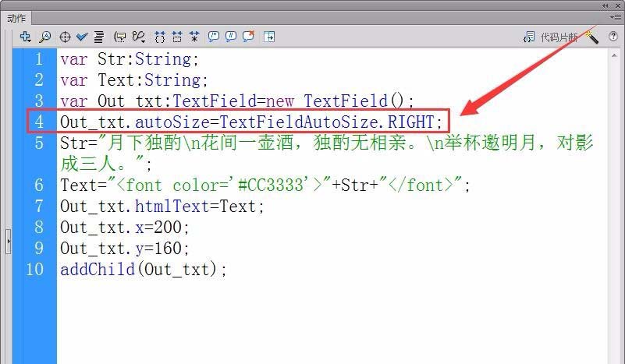Screen dimensions: 625x364
Task: Click line 'Out_txt.y=160;'
Action: pos(125,249)
